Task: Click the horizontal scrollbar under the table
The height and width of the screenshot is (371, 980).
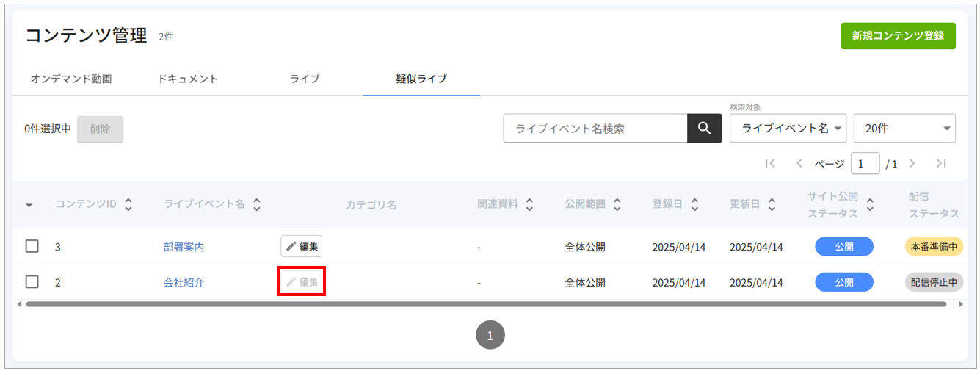Action: pos(484,303)
